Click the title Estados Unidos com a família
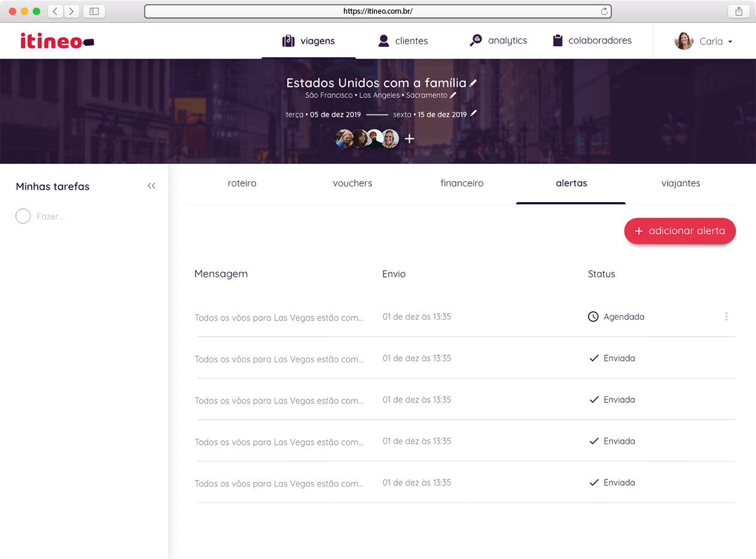The width and height of the screenshot is (756, 559). pos(376,83)
